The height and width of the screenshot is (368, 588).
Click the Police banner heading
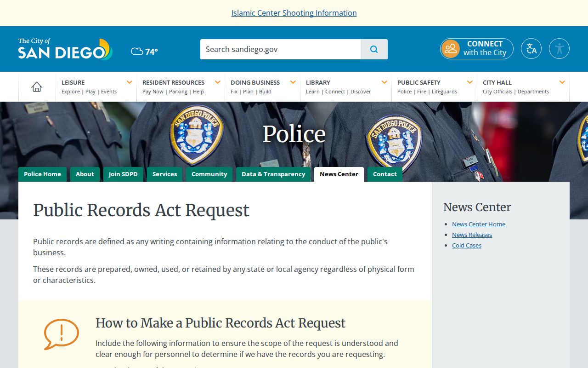pyautogui.click(x=294, y=134)
